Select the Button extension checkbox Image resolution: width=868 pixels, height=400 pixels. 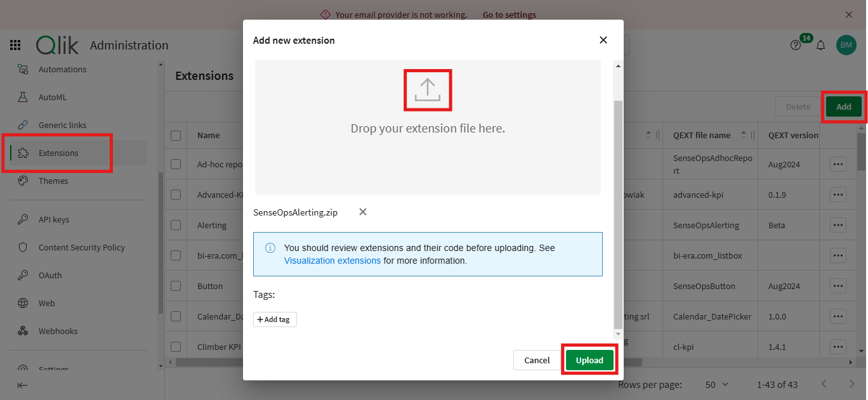(x=175, y=286)
